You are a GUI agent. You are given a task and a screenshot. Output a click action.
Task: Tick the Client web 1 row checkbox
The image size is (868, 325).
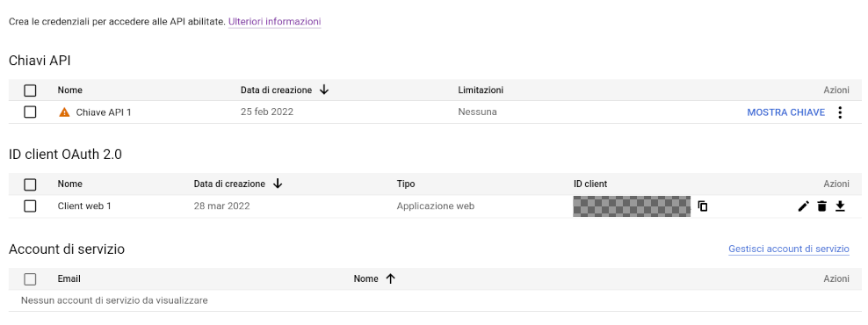click(x=30, y=206)
